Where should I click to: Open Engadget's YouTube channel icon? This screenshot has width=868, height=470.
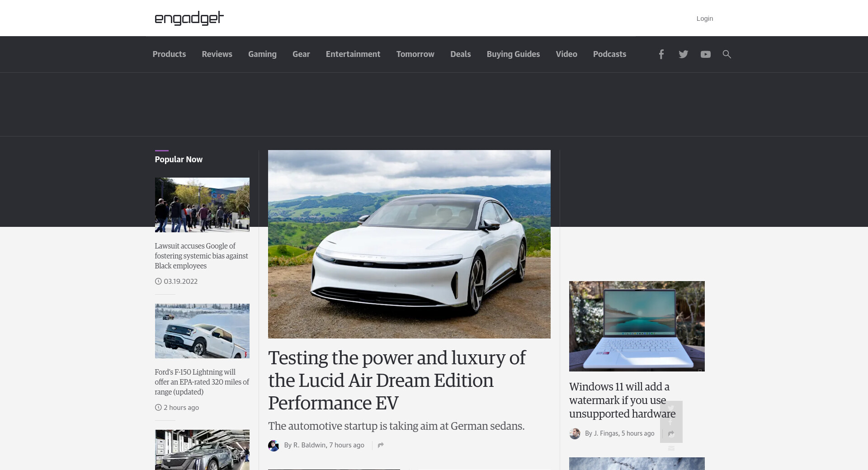pos(705,54)
